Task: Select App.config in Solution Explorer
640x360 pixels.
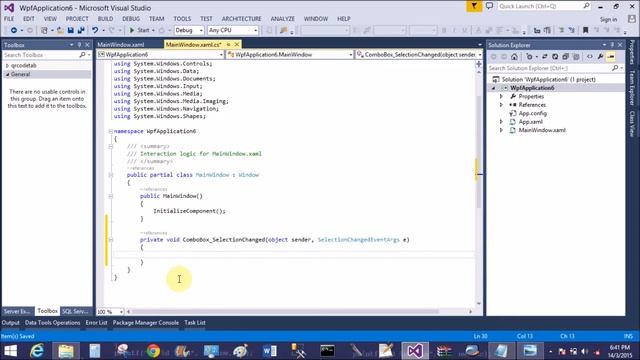Action: click(x=532, y=113)
